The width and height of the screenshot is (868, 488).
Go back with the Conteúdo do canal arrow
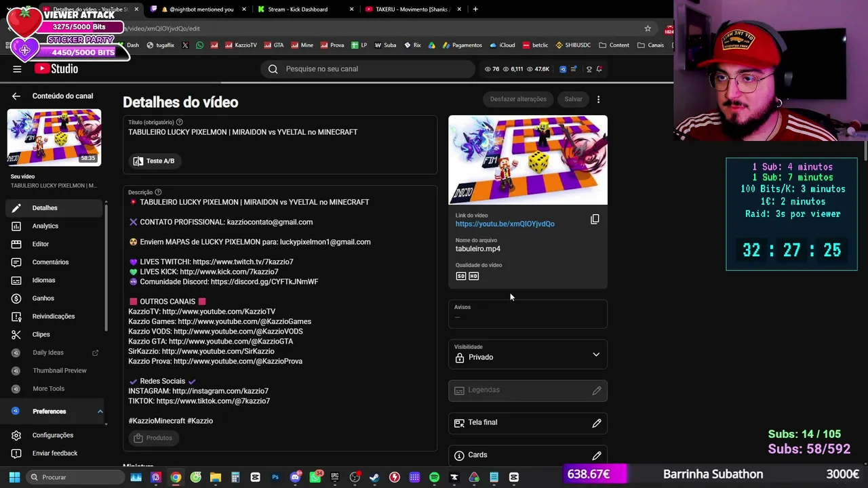point(16,96)
